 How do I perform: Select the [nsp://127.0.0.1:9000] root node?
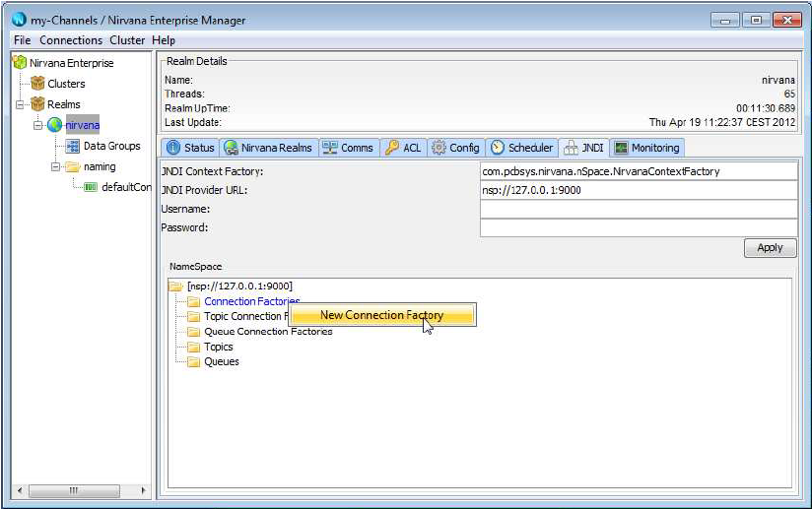(239, 286)
